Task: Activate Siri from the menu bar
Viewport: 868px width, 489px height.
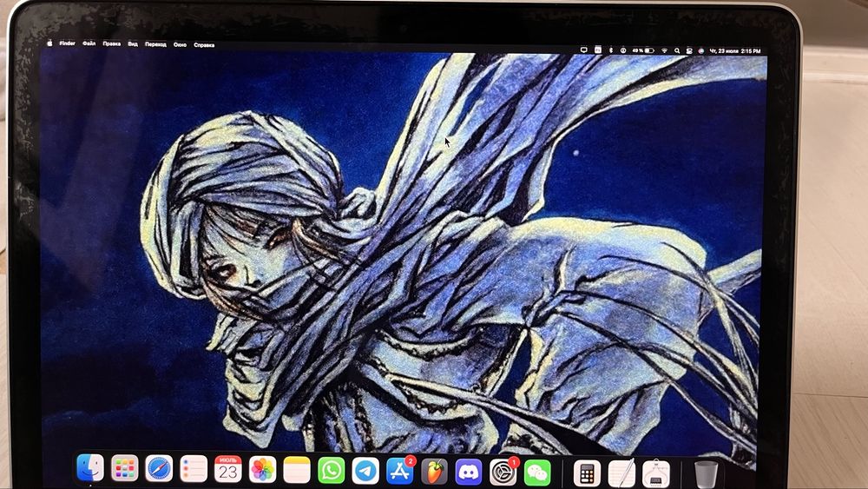Action: pos(700,51)
